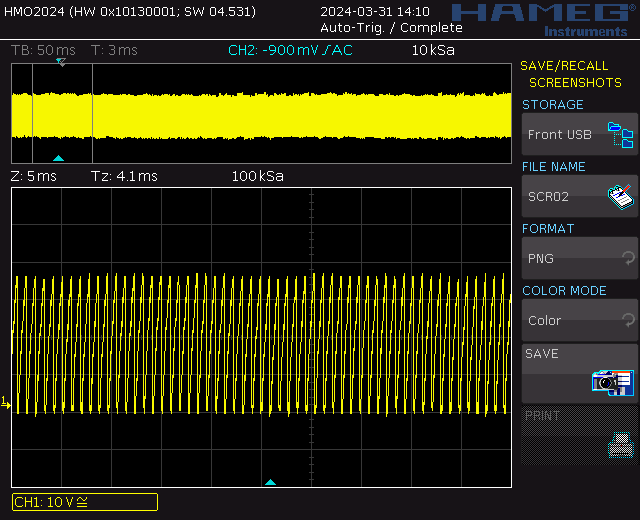Click the zoom region box in overview waveform
Viewport: 640px width, 520px height.
(62, 113)
